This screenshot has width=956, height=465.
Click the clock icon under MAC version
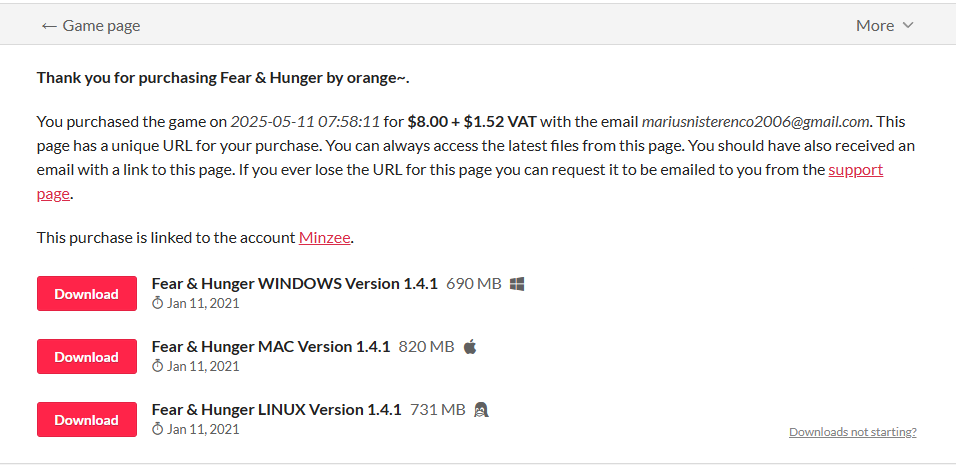[157, 366]
